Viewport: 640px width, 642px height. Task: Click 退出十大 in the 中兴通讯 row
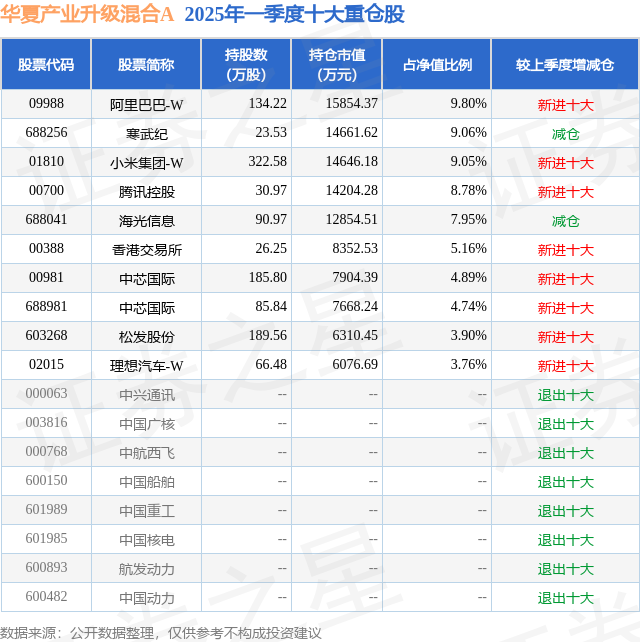pos(565,396)
